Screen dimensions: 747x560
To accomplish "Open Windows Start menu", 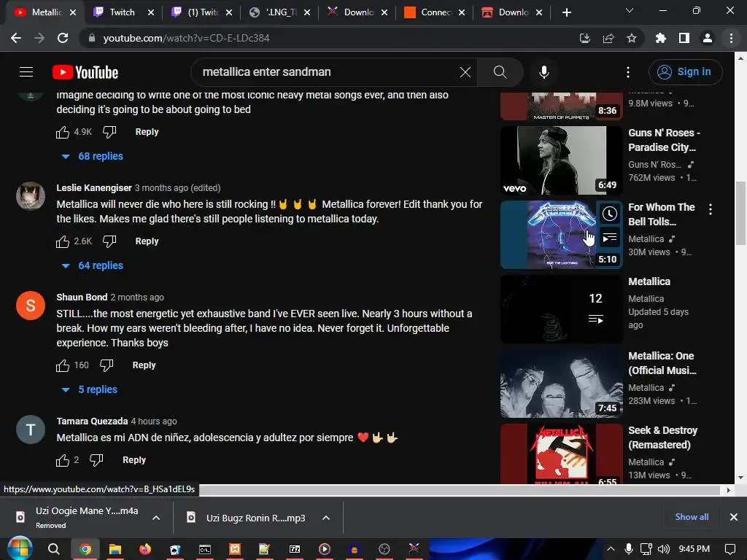I will click(20, 549).
